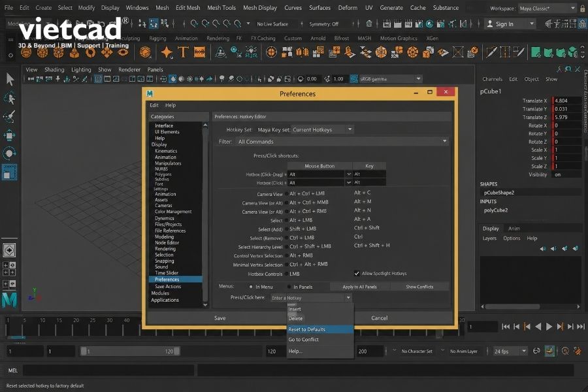
Task: Click the gamma icon beside 1.00 field
Action: click(x=327, y=79)
